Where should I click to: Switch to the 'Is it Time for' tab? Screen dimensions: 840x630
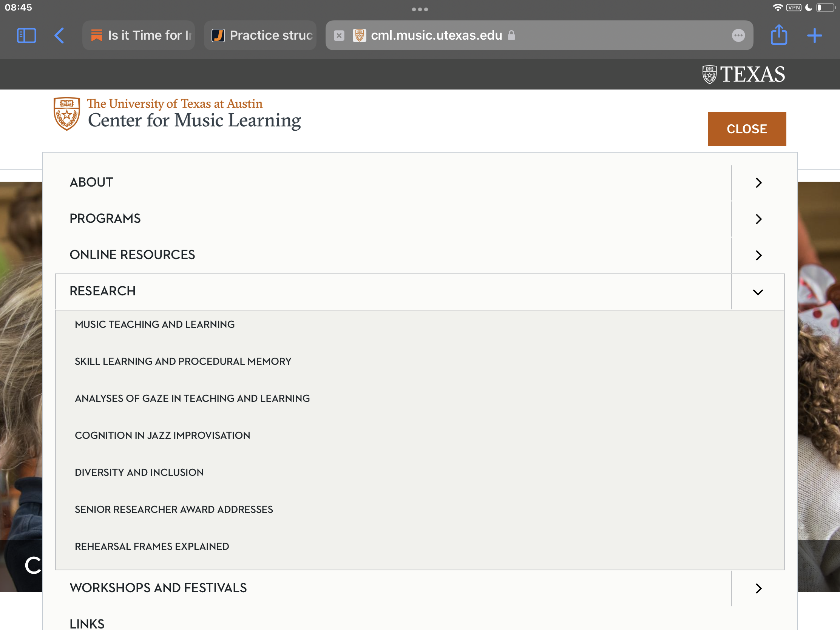[139, 36]
